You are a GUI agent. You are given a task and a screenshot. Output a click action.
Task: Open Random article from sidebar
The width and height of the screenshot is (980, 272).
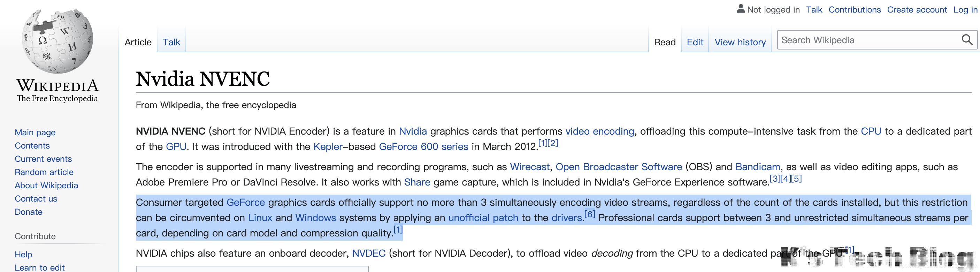[44, 172]
